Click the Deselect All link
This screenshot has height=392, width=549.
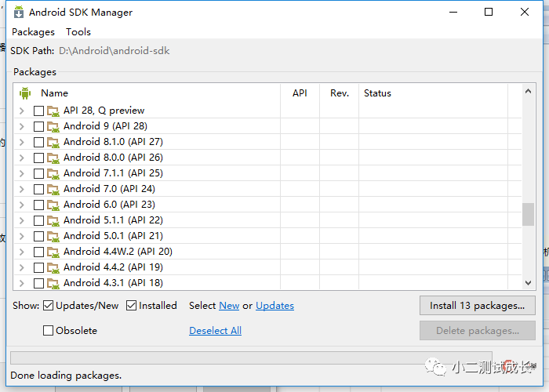pyautogui.click(x=215, y=330)
